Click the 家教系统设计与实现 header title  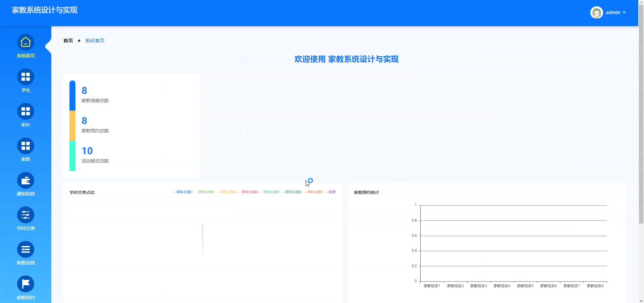point(45,10)
